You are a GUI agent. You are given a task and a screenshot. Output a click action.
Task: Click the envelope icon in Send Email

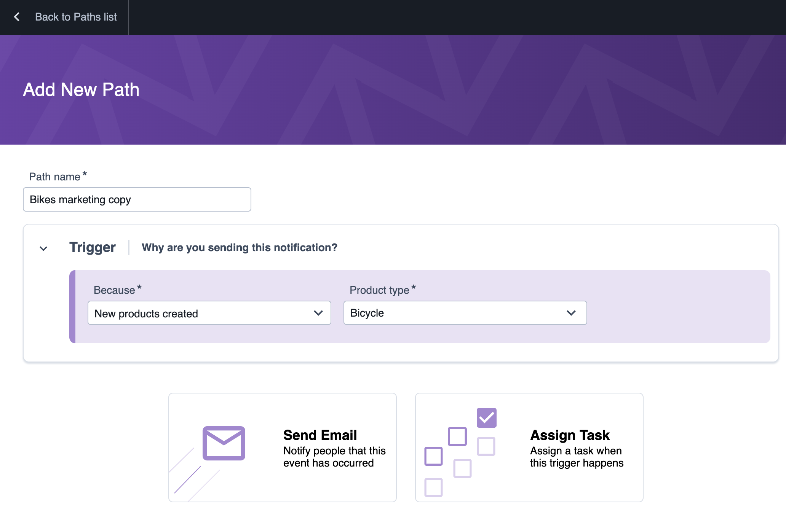click(224, 443)
